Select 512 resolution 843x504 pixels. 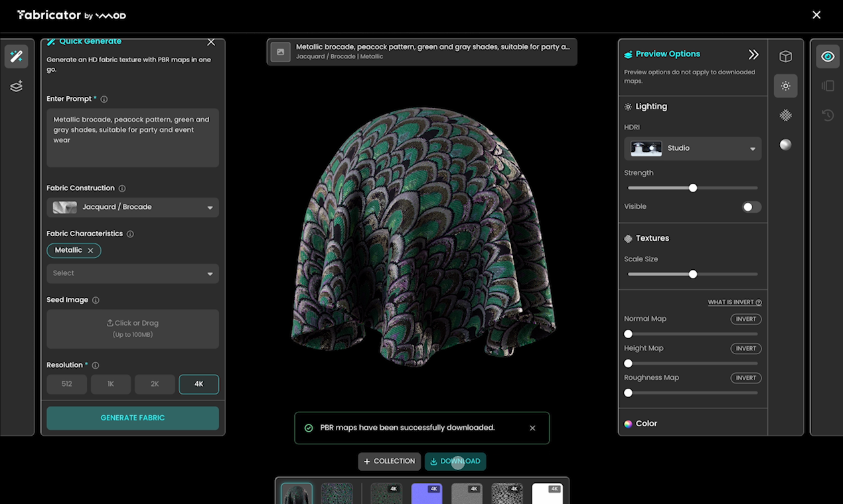(x=66, y=385)
